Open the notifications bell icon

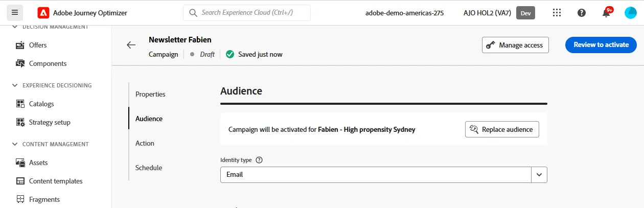(607, 13)
